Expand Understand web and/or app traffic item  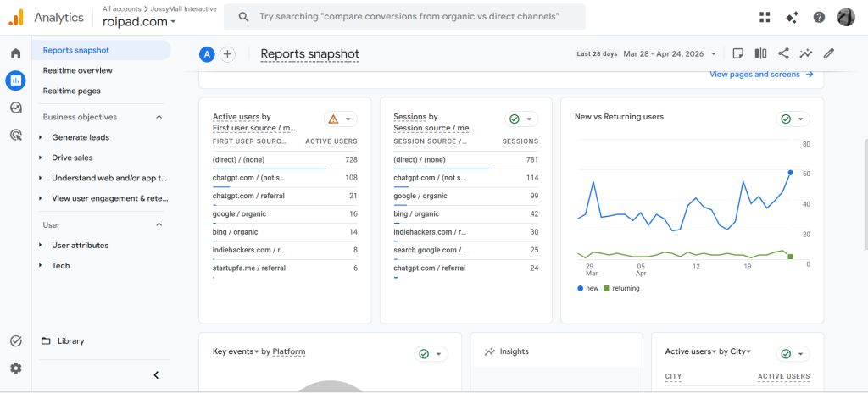pyautogui.click(x=41, y=178)
